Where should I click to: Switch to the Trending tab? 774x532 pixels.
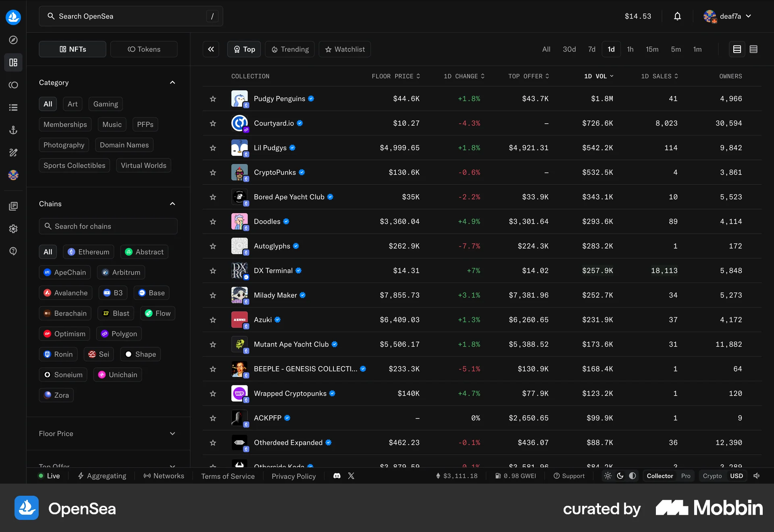289,49
